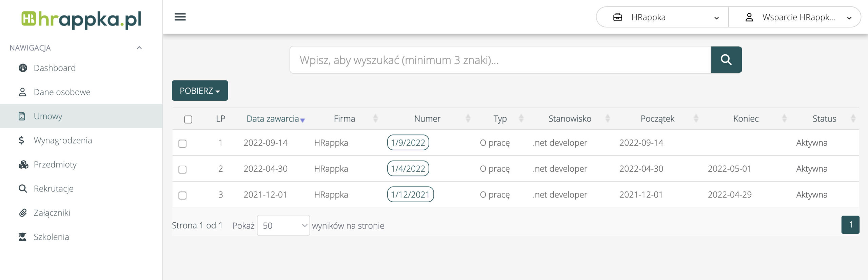Open the POBIERZ download dropdown

pos(200,91)
